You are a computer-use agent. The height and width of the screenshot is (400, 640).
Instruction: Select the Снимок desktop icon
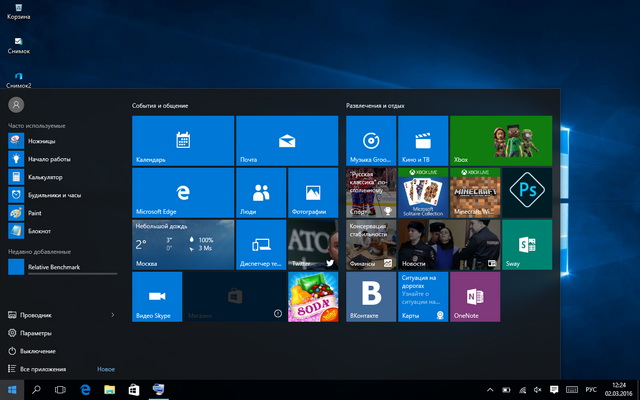(x=18, y=46)
